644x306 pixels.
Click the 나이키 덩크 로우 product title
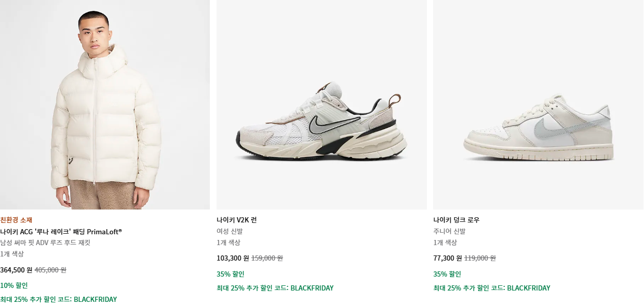(456, 220)
